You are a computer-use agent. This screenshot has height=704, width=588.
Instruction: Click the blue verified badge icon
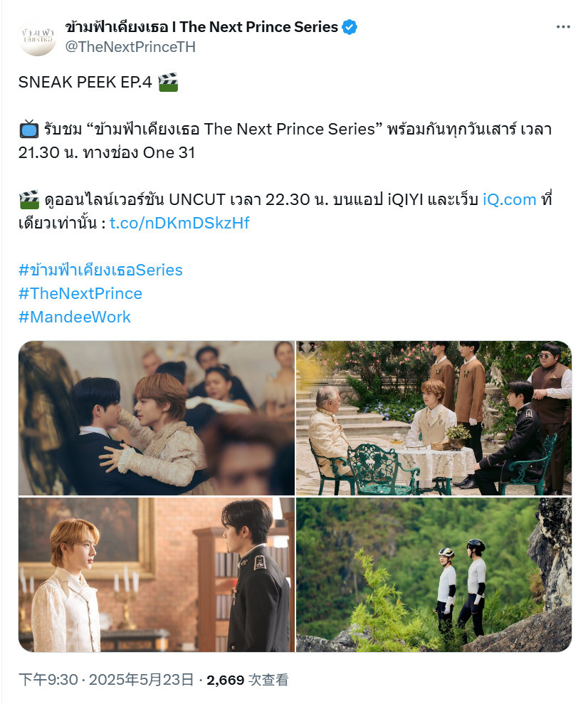coord(350,27)
